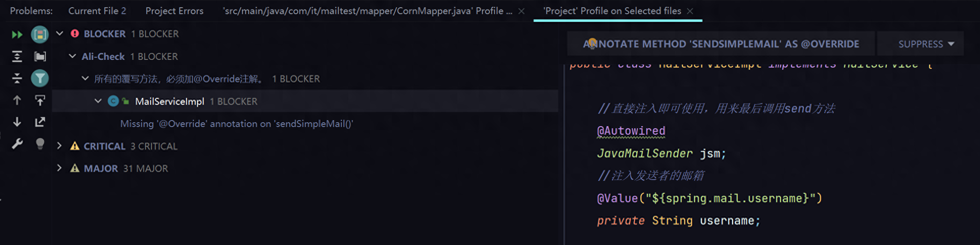The image size is (980, 245).
Task: Click the quick fix light bulb icon
Action: click(40, 144)
